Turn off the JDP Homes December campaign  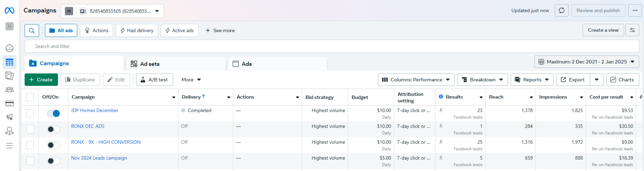[53, 113]
